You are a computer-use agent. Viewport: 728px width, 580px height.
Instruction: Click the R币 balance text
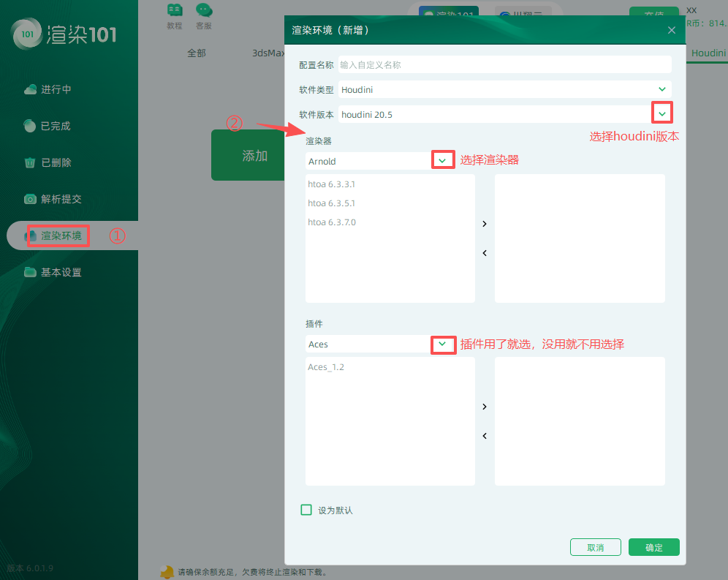coord(707,23)
